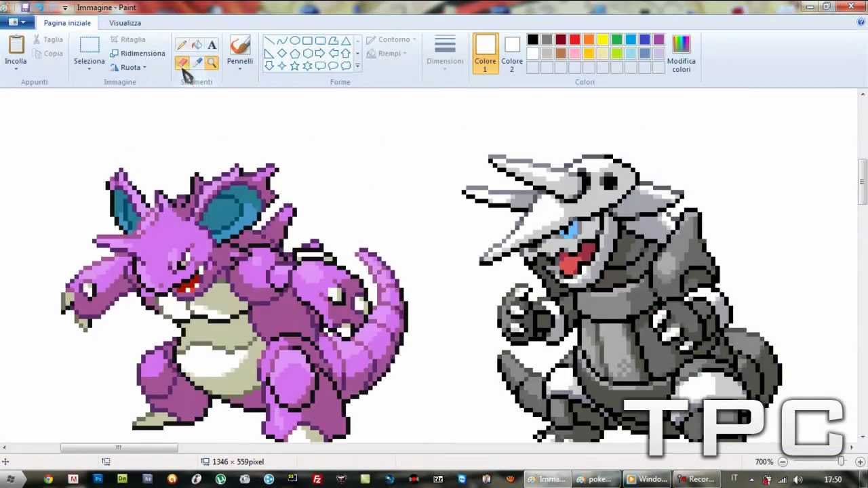Viewport: 868px width, 488px height.
Task: Click the 17:50 taskbar clock
Action: [x=833, y=479]
